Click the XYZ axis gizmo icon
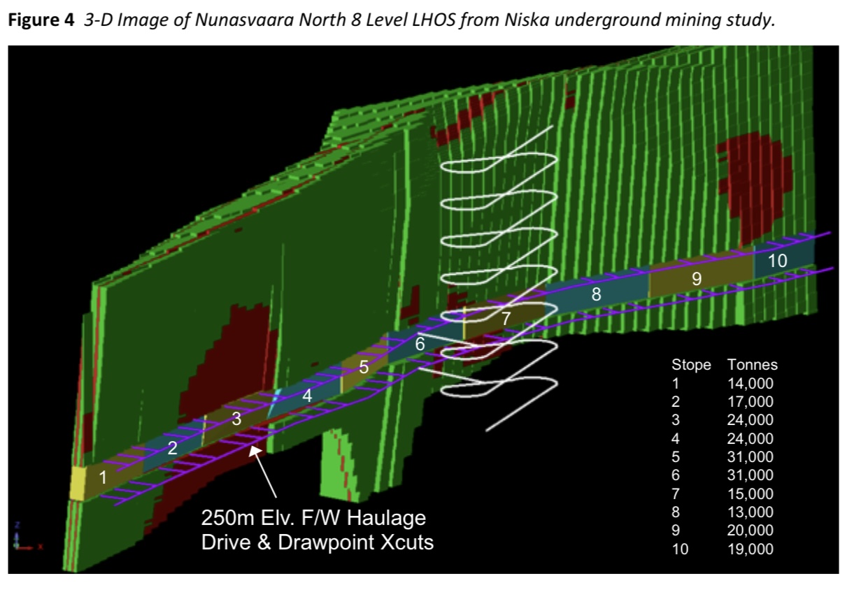Image resolution: width=868 pixels, height=606 pixels. coord(22,537)
